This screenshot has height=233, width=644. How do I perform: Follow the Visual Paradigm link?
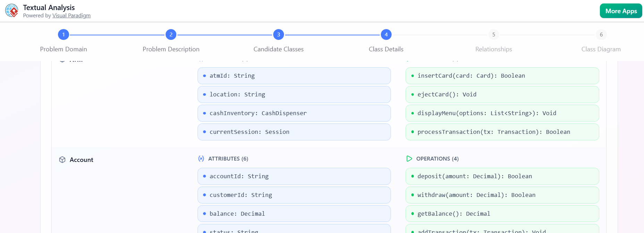[71, 16]
